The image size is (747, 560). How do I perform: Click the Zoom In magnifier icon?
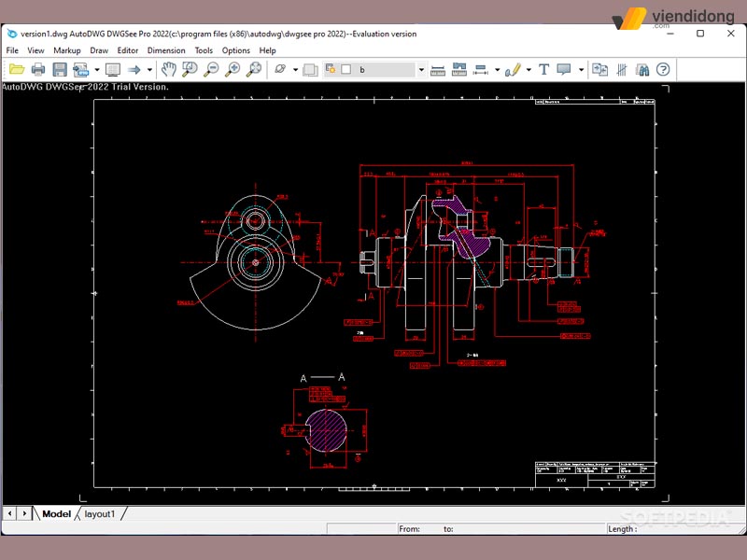point(233,69)
